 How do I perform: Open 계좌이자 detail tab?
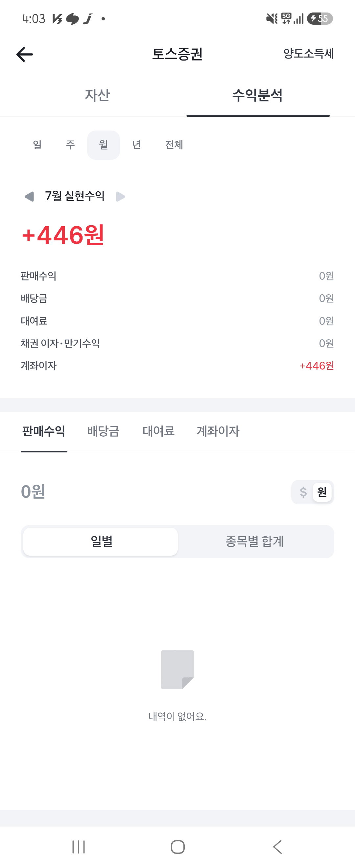218,431
